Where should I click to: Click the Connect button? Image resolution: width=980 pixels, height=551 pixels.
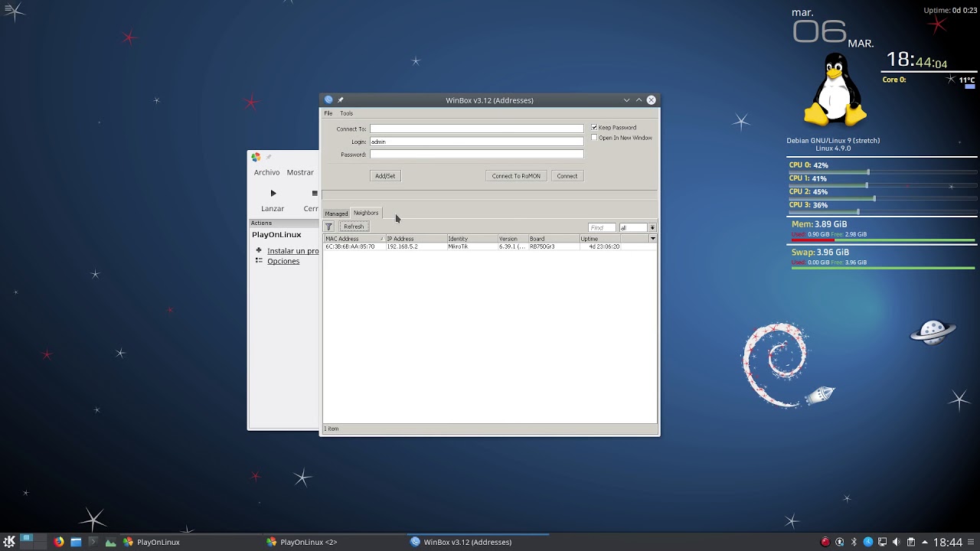coord(567,176)
